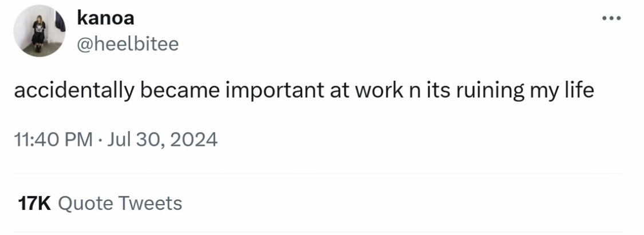Open the 17K Quote Tweets list
Viewport: 644px width, 235px height.
tap(100, 203)
